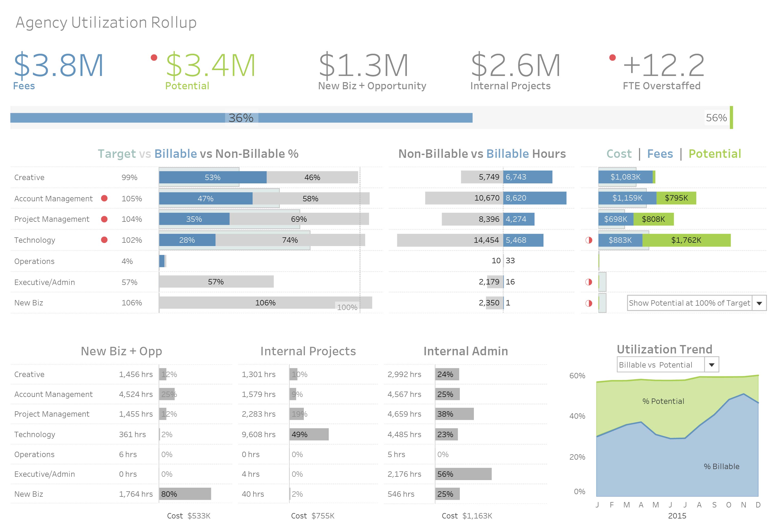781x532 pixels.
Task: Click arrow of Billable vs Potential dropdown
Action: [711, 365]
